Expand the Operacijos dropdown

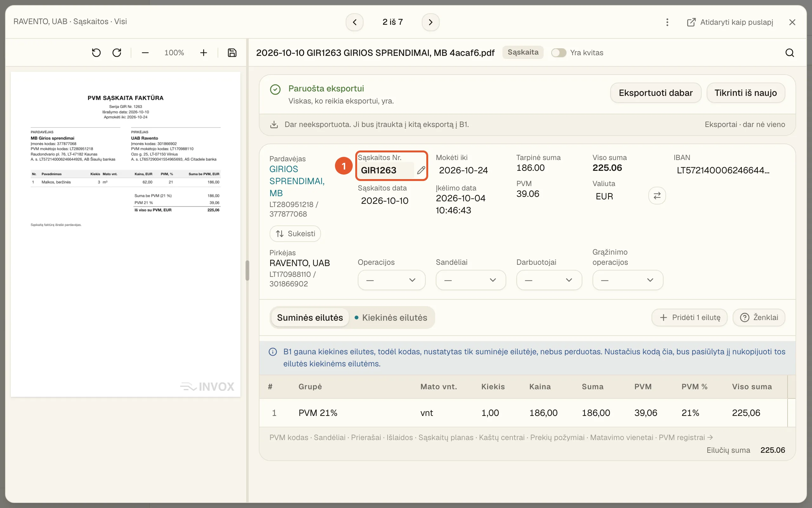coord(391,280)
